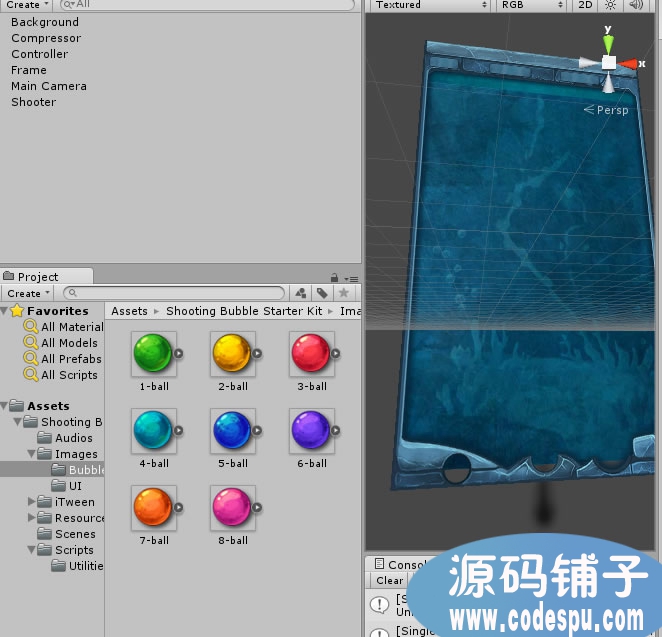Select the yellow 2-ball asset thumbnail
This screenshot has height=637, width=662.
pyautogui.click(x=232, y=353)
